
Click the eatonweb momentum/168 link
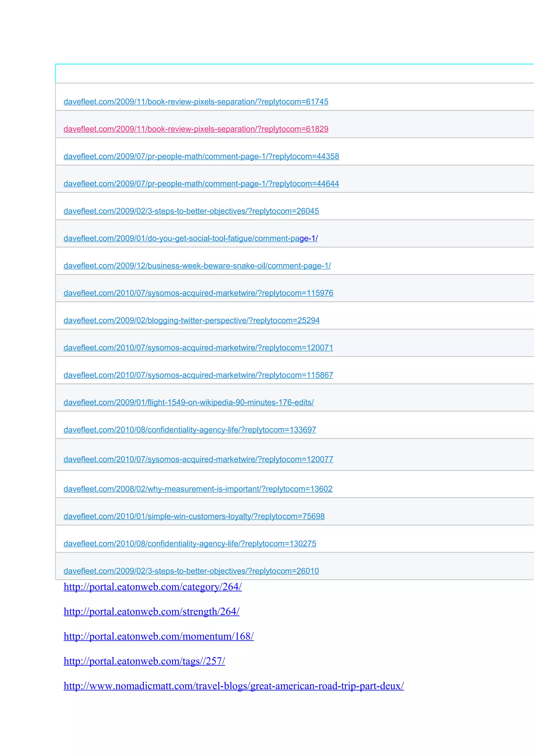[159, 637]
